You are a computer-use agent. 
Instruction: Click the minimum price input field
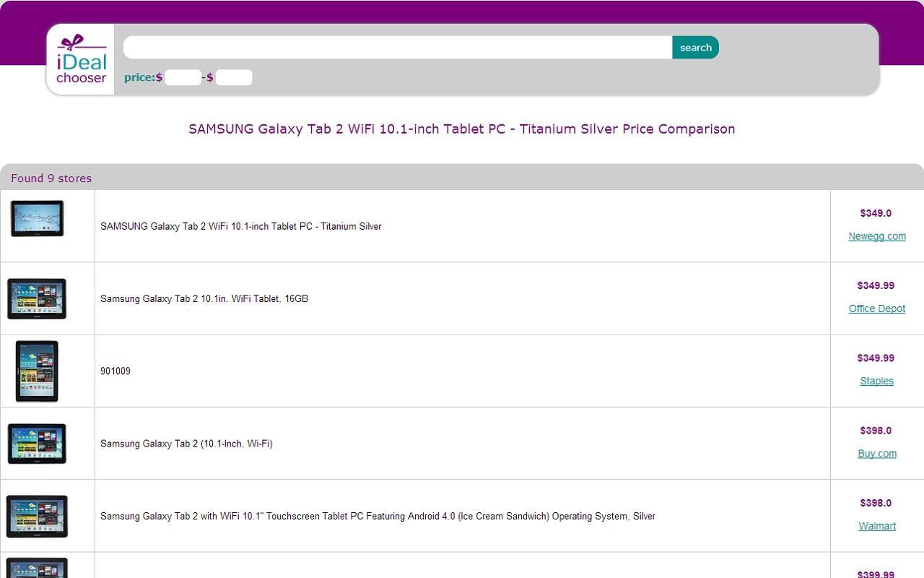tap(183, 77)
